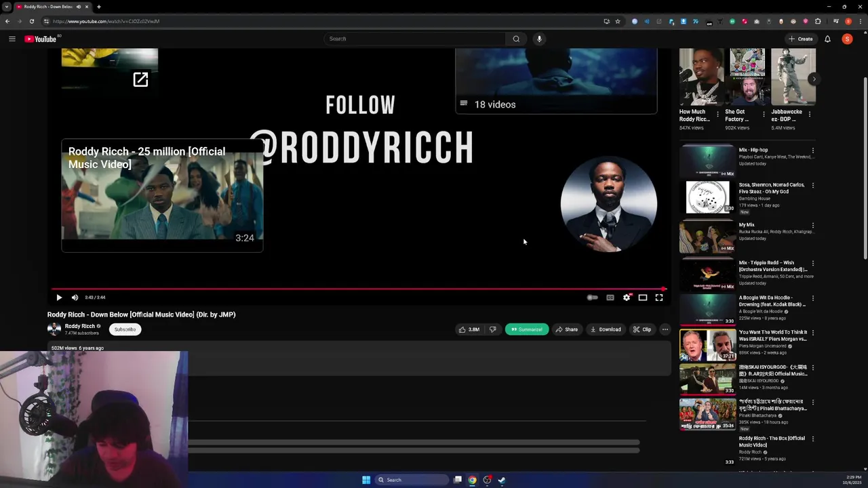Play the video with the play button
Image resolution: width=868 pixels, height=488 pixels.
pos(59,298)
